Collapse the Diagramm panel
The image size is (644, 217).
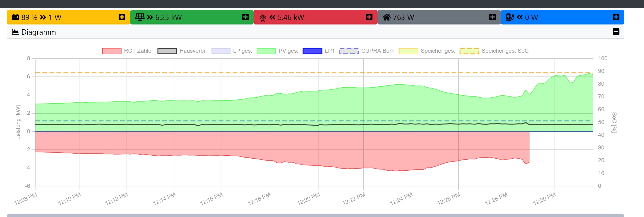pyautogui.click(x=616, y=32)
